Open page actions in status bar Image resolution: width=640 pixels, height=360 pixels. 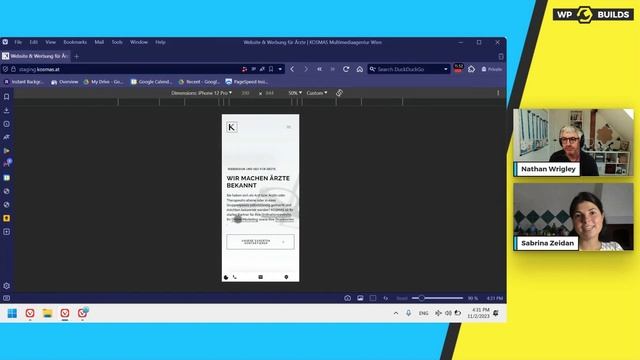[385, 298]
